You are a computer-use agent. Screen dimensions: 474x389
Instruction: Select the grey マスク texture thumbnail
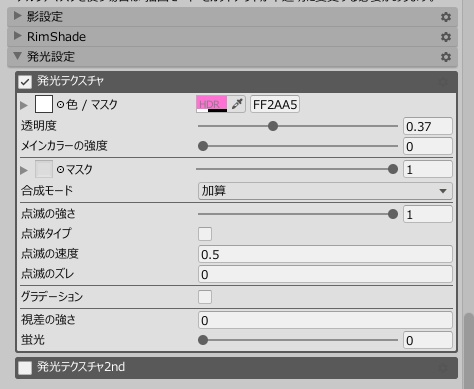click(44, 169)
